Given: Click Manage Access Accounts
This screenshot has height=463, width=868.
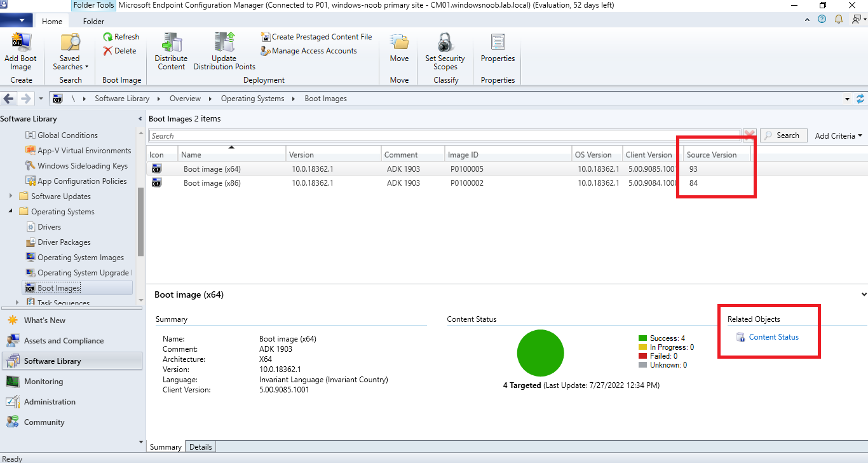Looking at the screenshot, I should tap(309, 51).
